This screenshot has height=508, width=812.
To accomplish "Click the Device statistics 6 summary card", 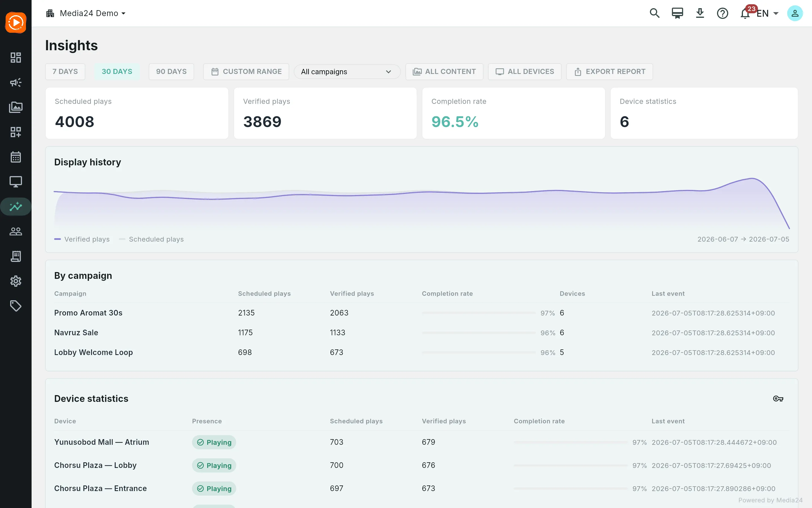I will tap(704, 113).
